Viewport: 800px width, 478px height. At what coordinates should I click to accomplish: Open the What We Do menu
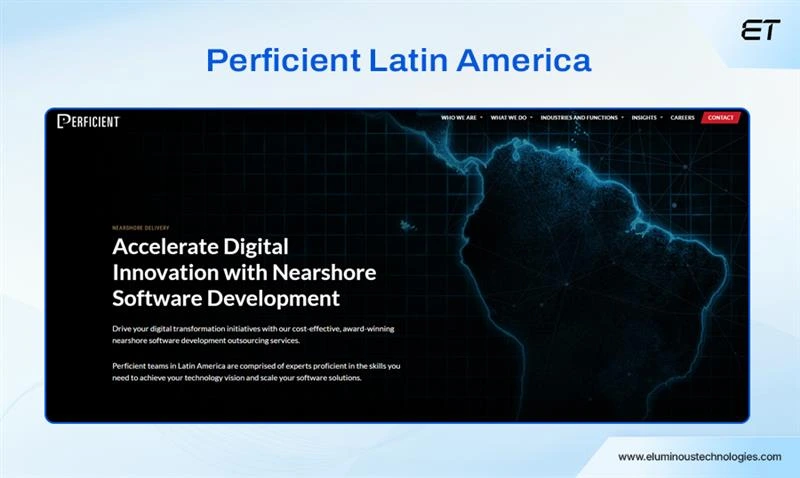[x=509, y=118]
